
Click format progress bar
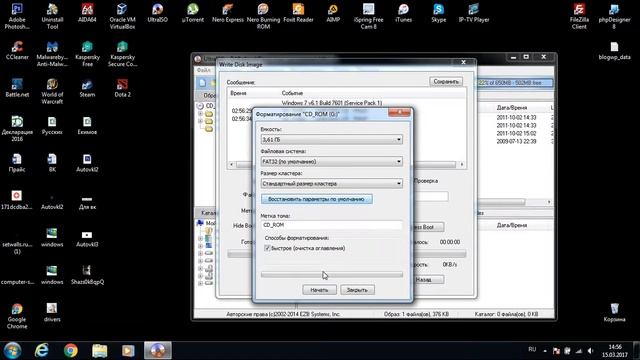click(x=331, y=275)
